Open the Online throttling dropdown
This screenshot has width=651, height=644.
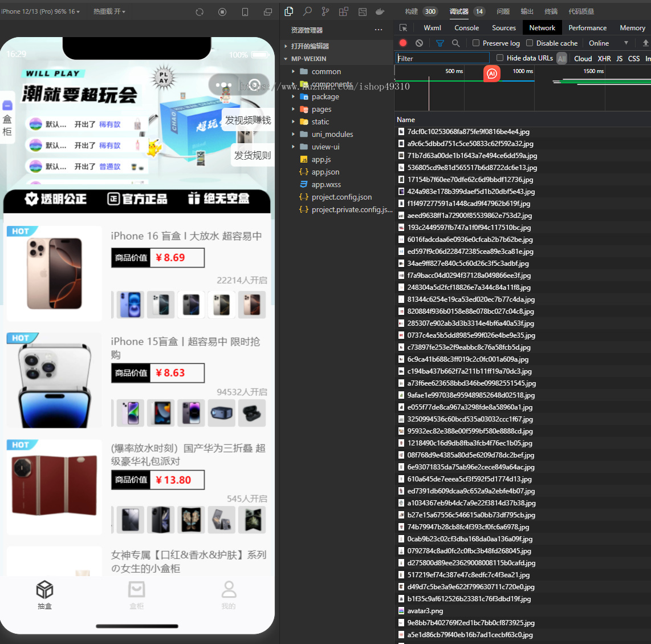pos(609,43)
